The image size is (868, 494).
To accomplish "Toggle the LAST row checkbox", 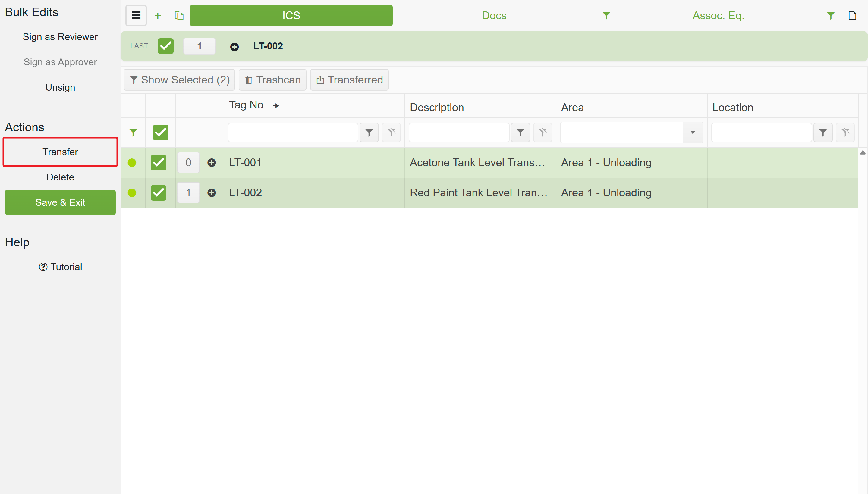I will point(166,46).
